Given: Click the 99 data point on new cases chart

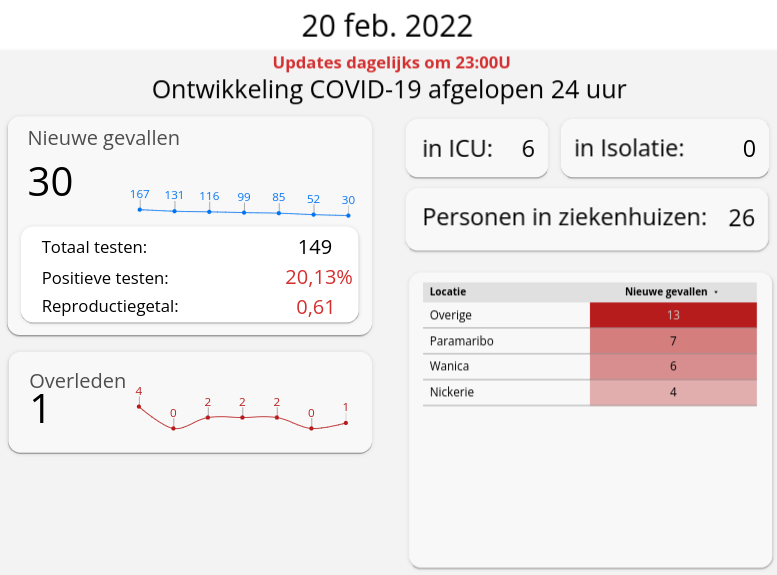Looking at the screenshot, I should (244, 212).
